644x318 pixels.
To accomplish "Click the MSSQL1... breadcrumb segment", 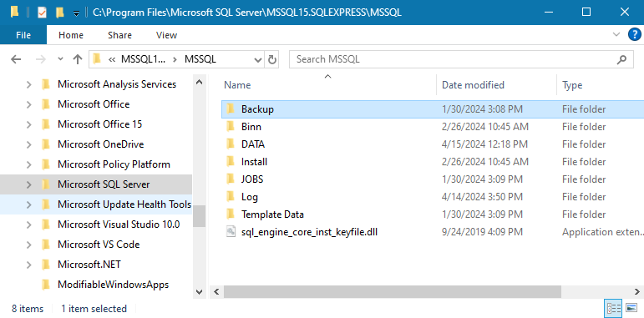I will point(144,59).
